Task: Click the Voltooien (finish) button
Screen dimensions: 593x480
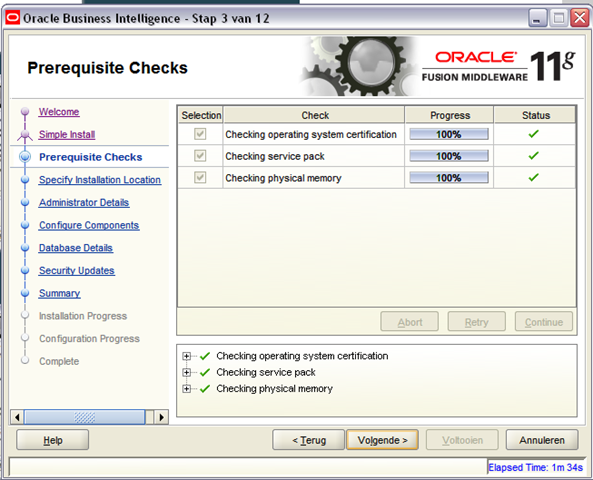Action: (x=462, y=440)
